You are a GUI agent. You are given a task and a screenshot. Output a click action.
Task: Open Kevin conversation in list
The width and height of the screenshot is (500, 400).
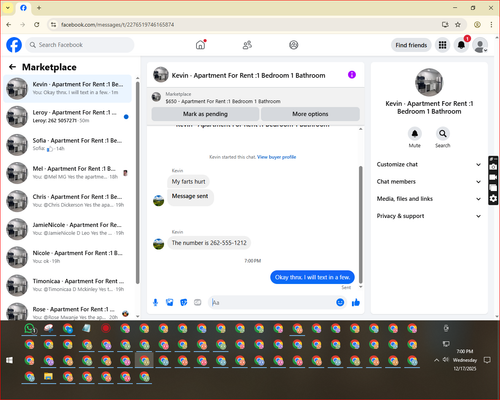click(x=68, y=88)
